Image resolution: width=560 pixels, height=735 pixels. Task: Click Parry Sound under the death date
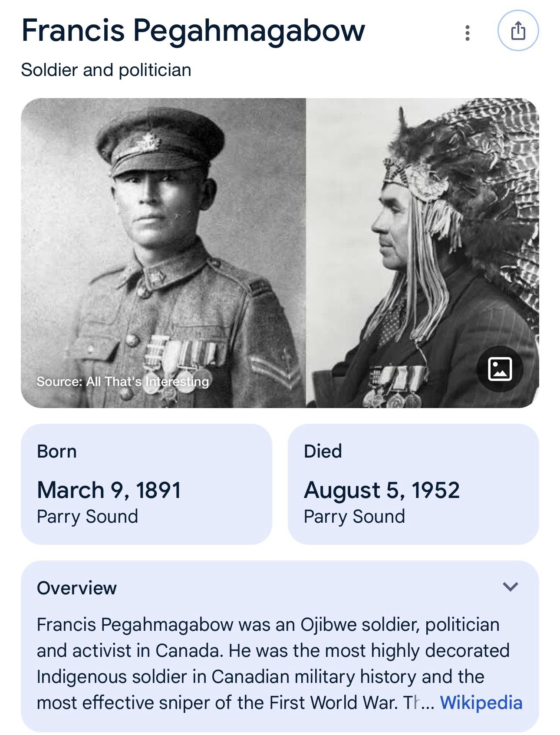(354, 517)
